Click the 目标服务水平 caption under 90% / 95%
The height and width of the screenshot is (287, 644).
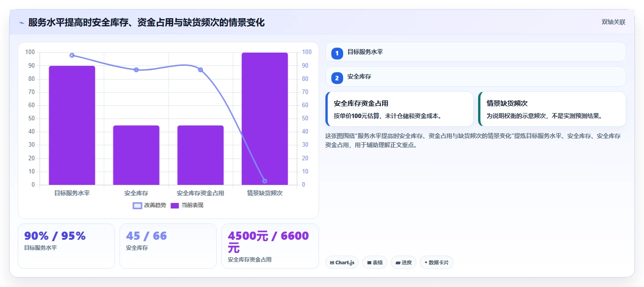(x=40, y=248)
